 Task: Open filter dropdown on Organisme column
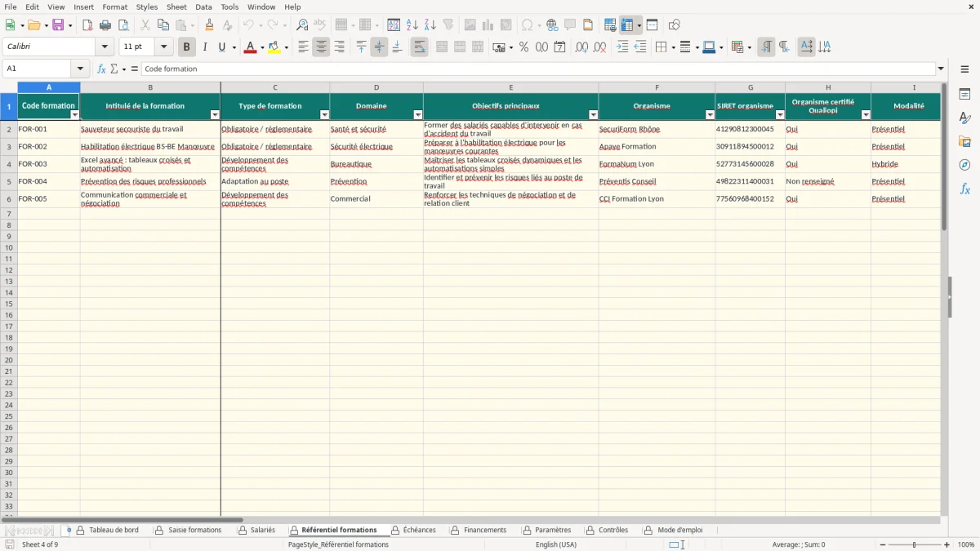click(710, 115)
